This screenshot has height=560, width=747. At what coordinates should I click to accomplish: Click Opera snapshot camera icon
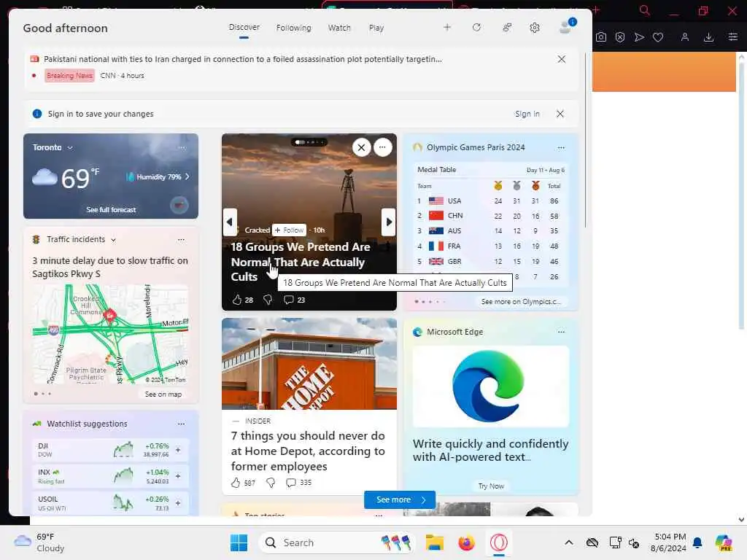click(601, 37)
